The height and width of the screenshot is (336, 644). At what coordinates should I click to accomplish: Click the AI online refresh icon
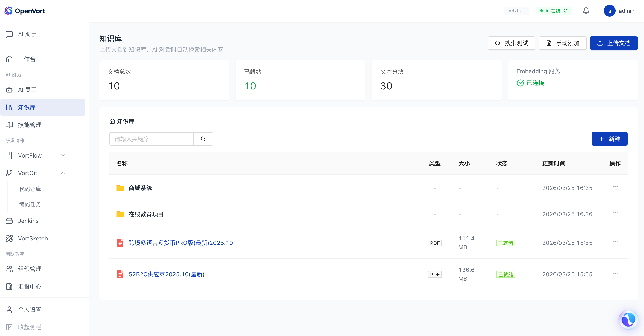coord(566,11)
